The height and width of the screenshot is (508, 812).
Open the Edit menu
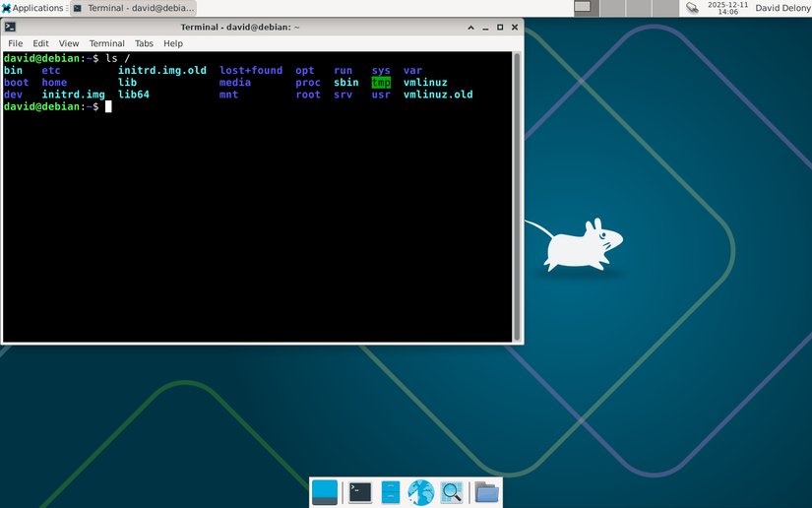pos(40,43)
